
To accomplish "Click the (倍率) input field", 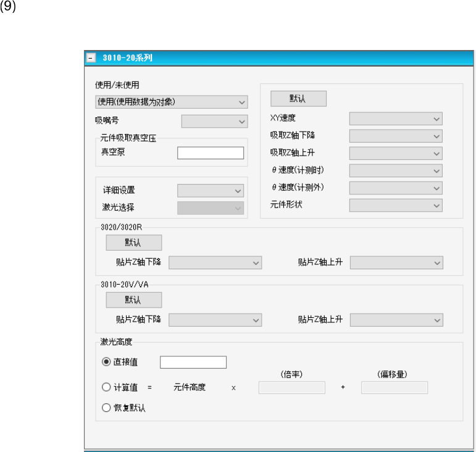I will tap(292, 388).
